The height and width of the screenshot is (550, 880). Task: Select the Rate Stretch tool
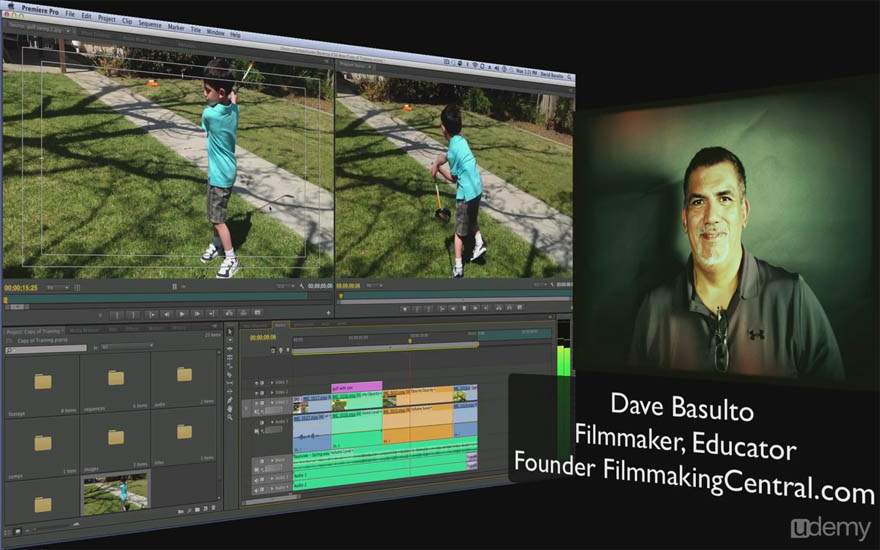(x=230, y=365)
